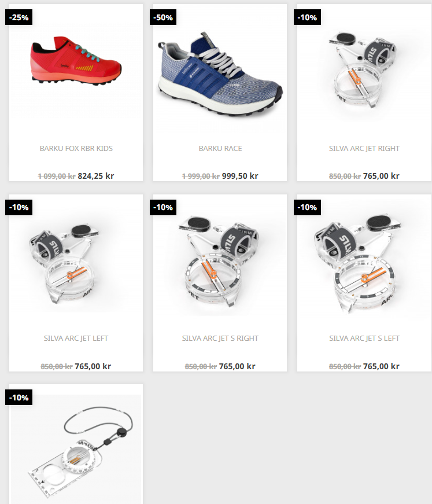Open SILVA ARC JET LEFT product link
The height and width of the screenshot is (504, 432).
tap(76, 338)
